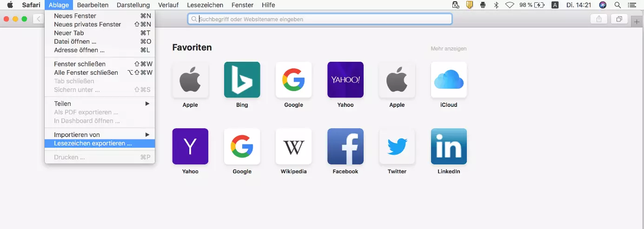Open the Bluetooth status menu
The width and height of the screenshot is (644, 229).
[496, 5]
